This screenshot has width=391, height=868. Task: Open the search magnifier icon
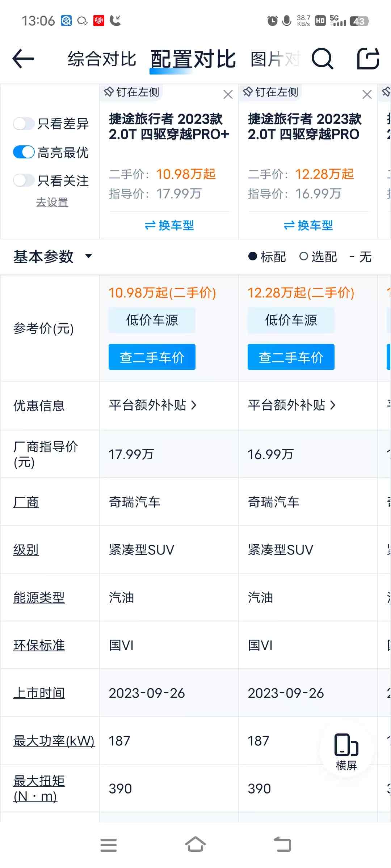(x=322, y=59)
